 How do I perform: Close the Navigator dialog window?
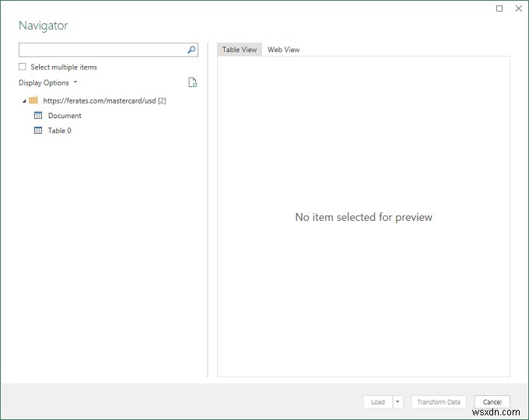click(x=519, y=9)
